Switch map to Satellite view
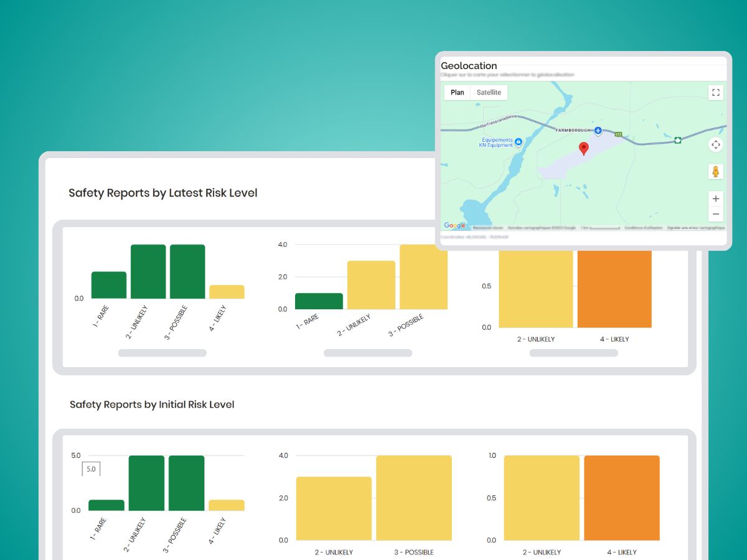Viewport: 747px width, 560px height. tap(489, 93)
